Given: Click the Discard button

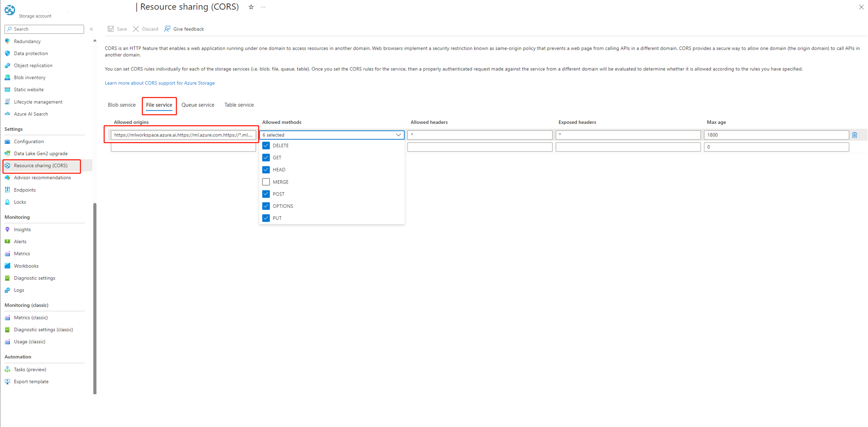Looking at the screenshot, I should [146, 29].
